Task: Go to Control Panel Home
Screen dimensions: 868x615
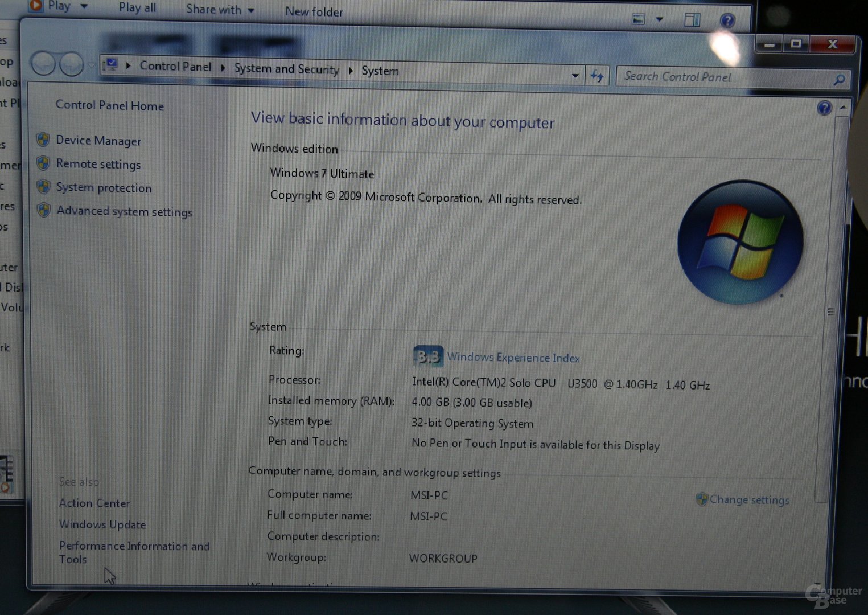Action: (x=109, y=105)
